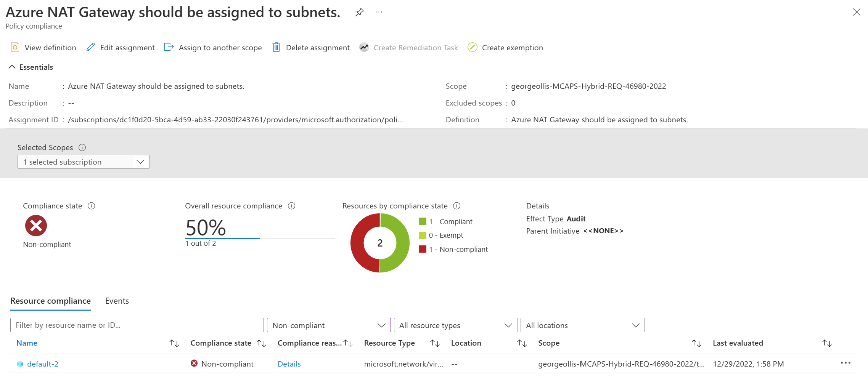The image size is (868, 386).
Task: Open info for Overall resource compliance
Action: coord(291,206)
